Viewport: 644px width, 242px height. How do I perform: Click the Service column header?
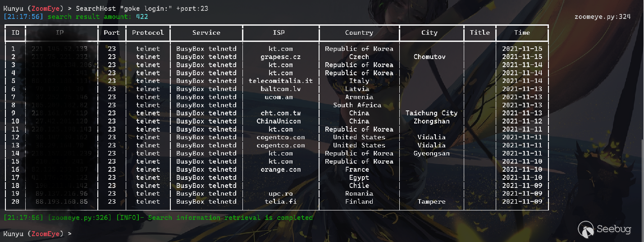click(x=206, y=32)
